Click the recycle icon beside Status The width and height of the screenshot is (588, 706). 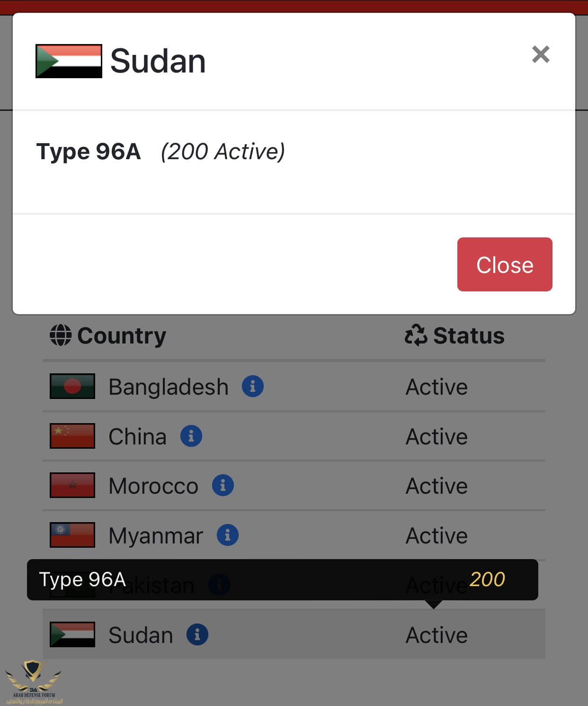(416, 335)
